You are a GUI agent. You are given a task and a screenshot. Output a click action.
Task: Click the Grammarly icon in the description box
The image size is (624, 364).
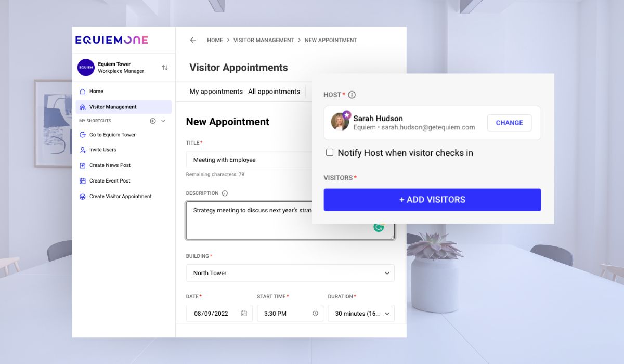point(379,227)
